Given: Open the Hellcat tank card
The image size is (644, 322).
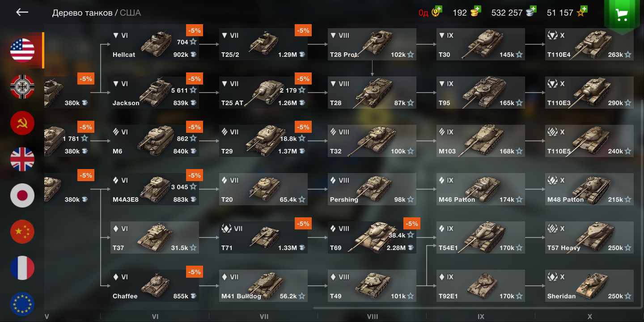Looking at the screenshot, I should [x=155, y=44].
